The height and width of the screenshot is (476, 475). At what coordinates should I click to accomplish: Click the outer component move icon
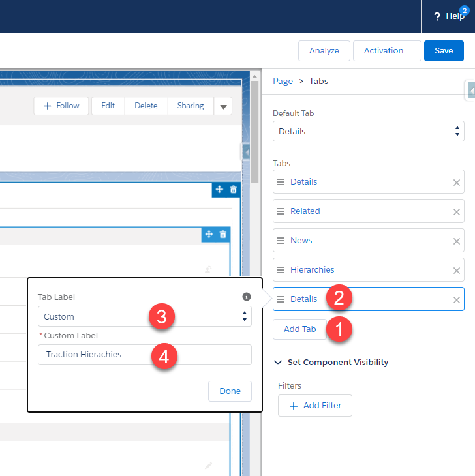pyautogui.click(x=219, y=190)
